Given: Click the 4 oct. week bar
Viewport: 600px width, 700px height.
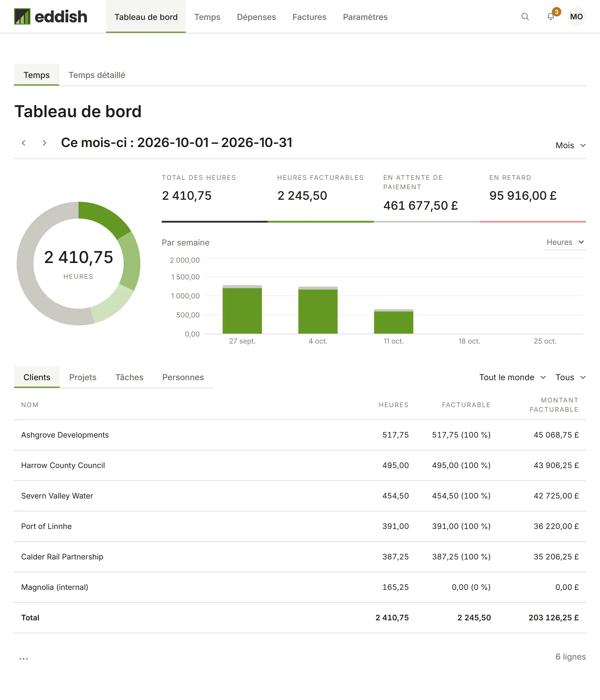Looking at the screenshot, I should click(318, 310).
